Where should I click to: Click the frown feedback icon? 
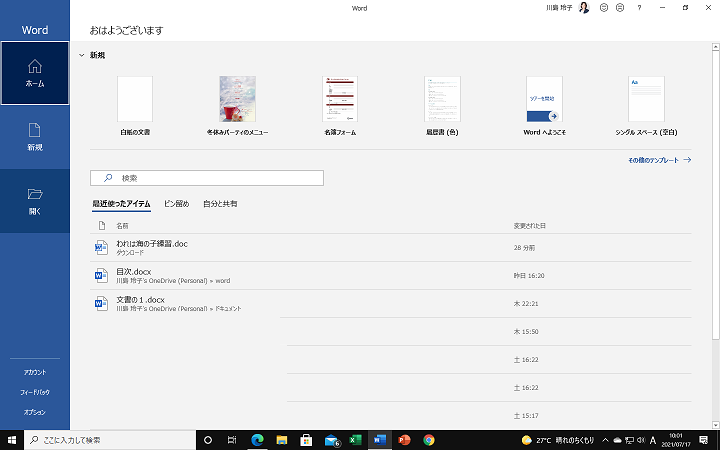(x=620, y=8)
